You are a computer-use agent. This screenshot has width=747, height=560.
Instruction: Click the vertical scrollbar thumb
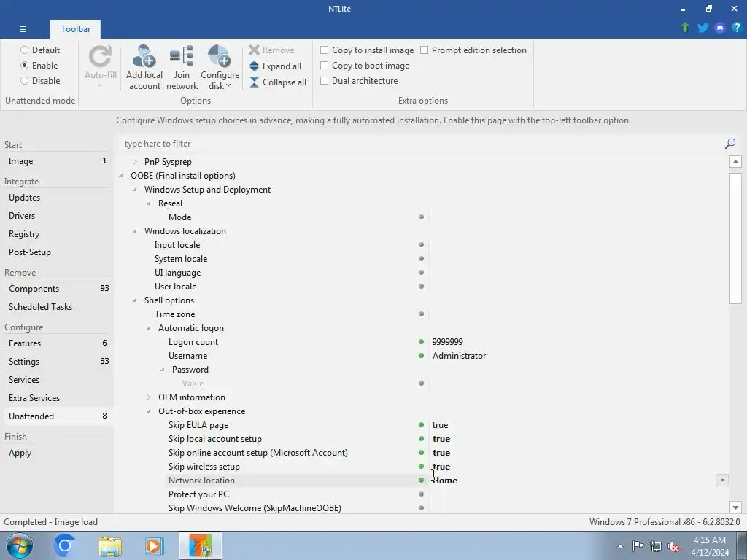click(735, 238)
